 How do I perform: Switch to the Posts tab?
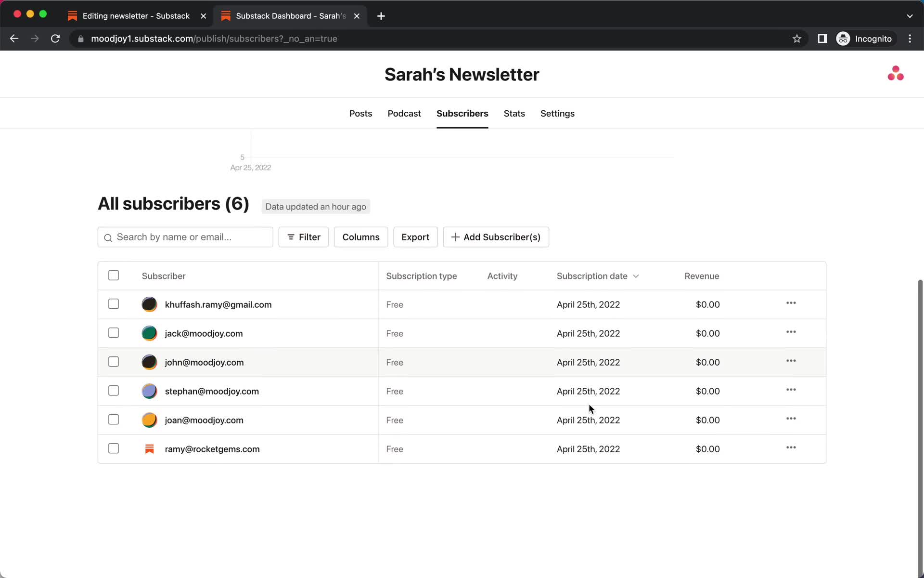pos(360,113)
